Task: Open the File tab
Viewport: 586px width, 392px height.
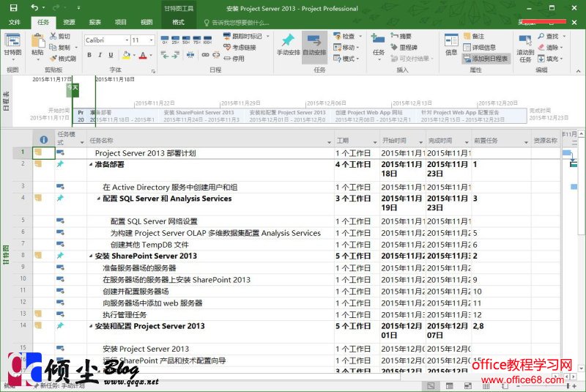Action: pyautogui.click(x=15, y=22)
